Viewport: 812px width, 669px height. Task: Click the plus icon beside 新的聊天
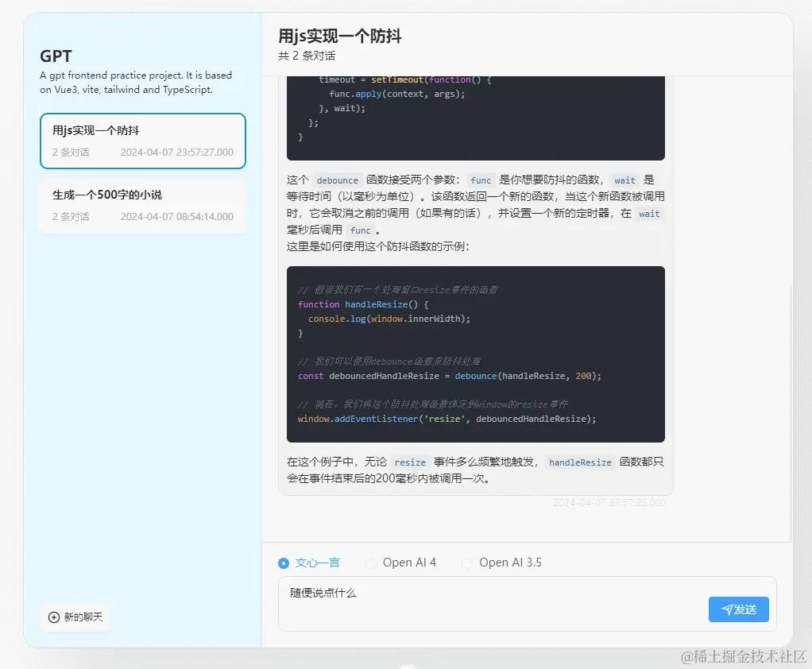coord(52,616)
